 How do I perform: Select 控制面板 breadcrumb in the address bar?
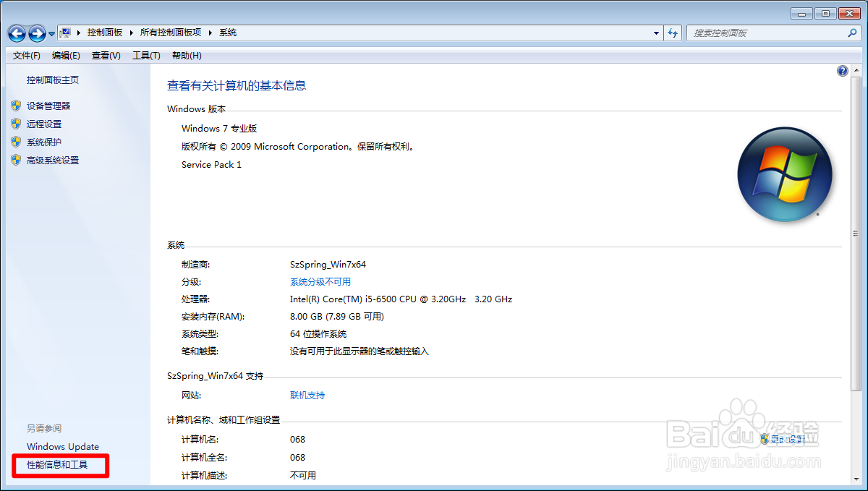coord(105,33)
